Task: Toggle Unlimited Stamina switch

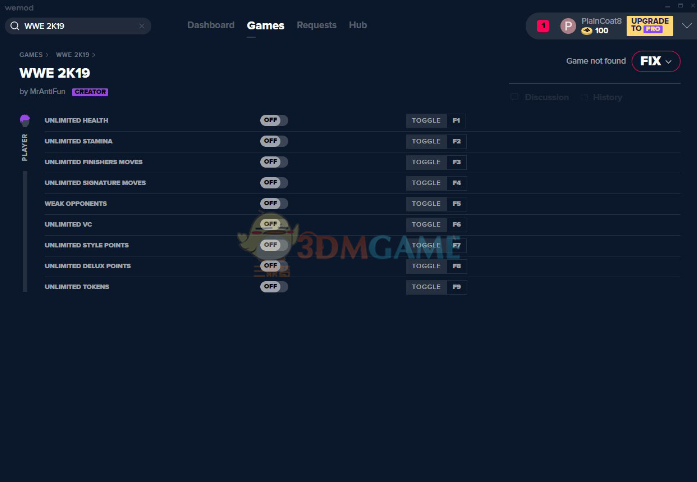Action: (274, 141)
